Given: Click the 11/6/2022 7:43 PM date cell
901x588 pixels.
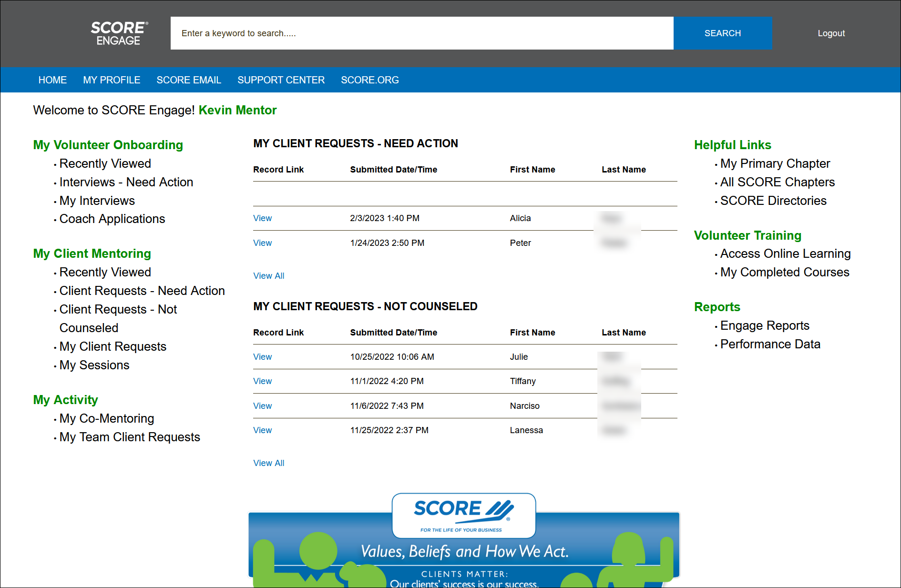Looking at the screenshot, I should point(387,406).
